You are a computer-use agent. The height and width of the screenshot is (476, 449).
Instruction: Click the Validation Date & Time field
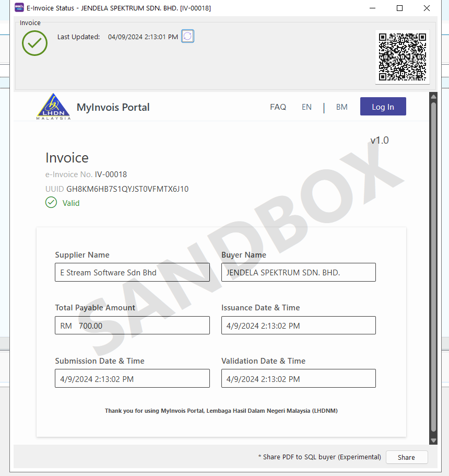point(298,379)
